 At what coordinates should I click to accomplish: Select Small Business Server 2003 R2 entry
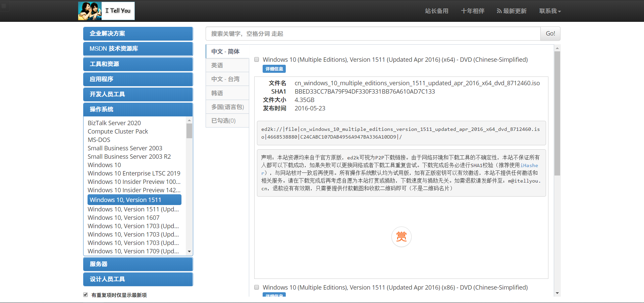point(129,156)
